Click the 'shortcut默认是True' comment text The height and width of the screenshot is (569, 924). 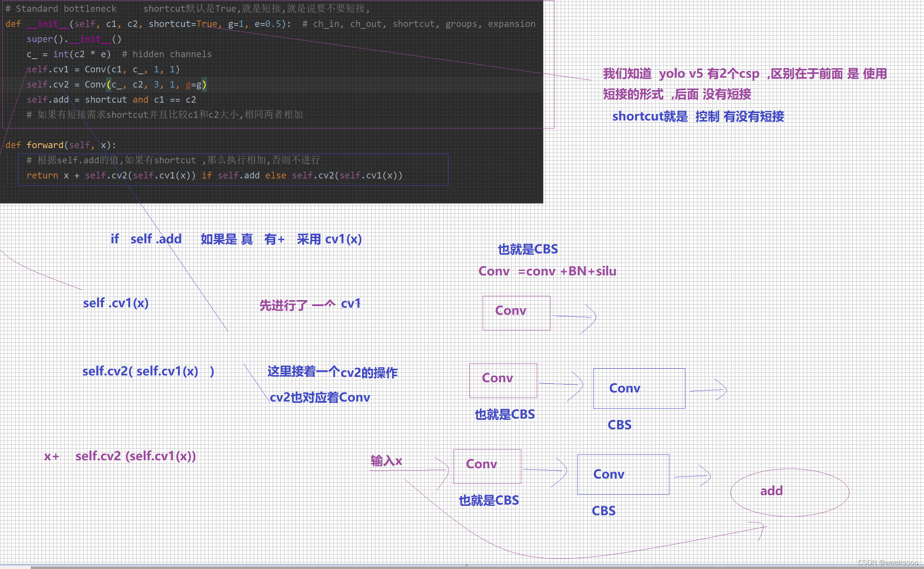(190, 8)
